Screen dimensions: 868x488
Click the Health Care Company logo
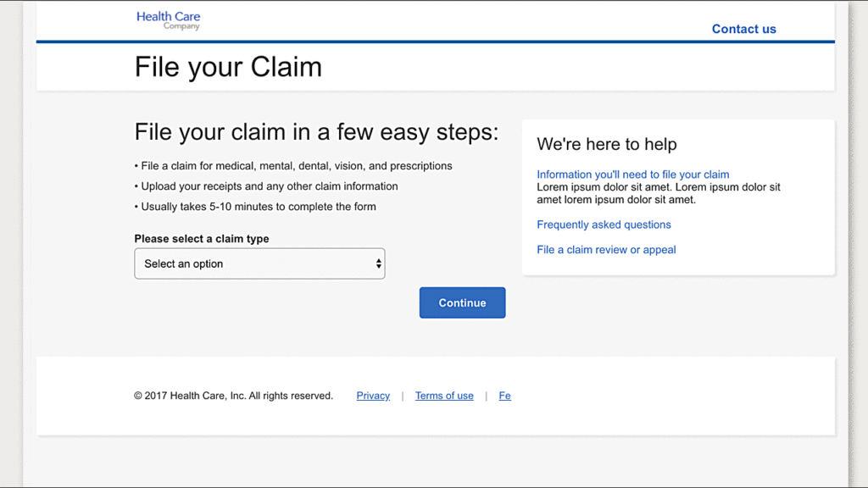pyautogui.click(x=168, y=20)
